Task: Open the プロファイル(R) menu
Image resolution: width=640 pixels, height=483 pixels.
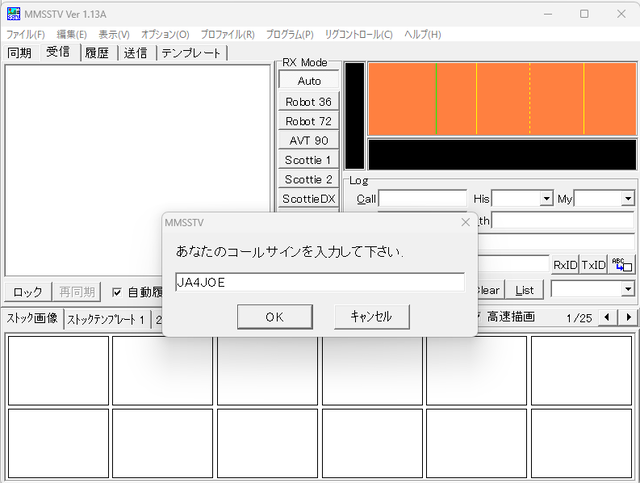Action: point(227,35)
